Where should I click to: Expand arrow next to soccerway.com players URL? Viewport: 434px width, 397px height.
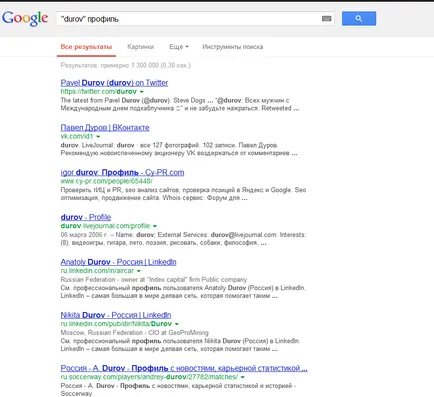[x=243, y=377]
